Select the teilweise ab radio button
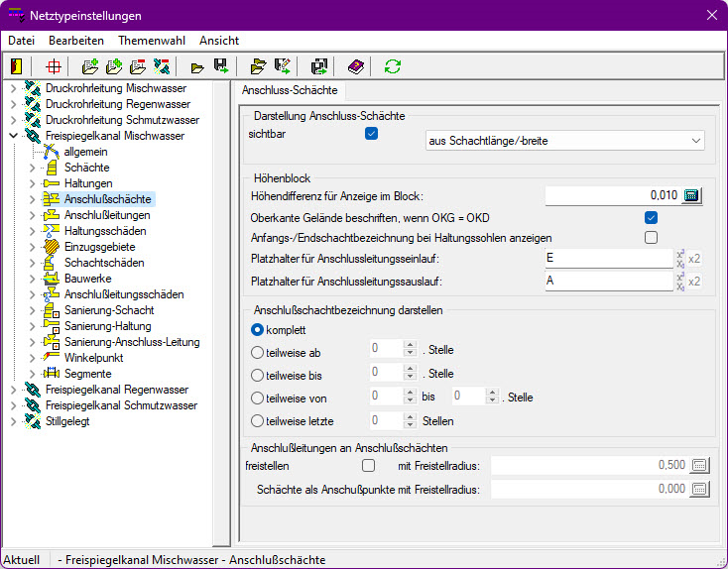 pos(258,350)
